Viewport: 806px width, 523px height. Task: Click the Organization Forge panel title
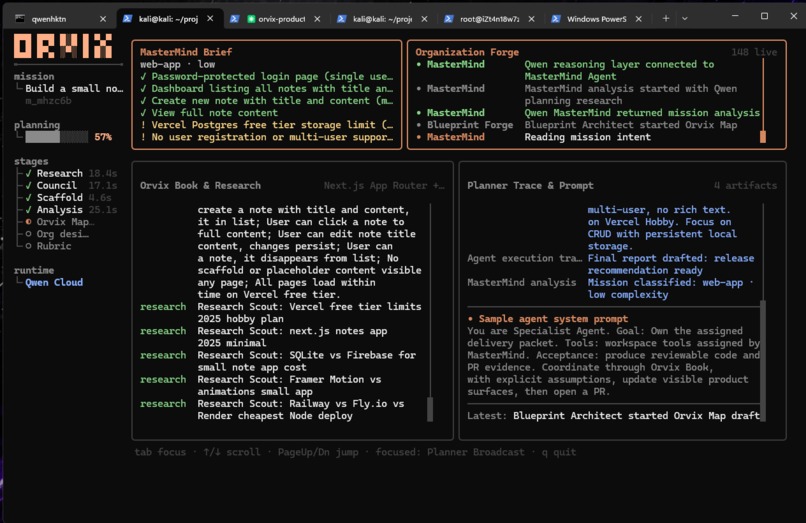pos(467,52)
